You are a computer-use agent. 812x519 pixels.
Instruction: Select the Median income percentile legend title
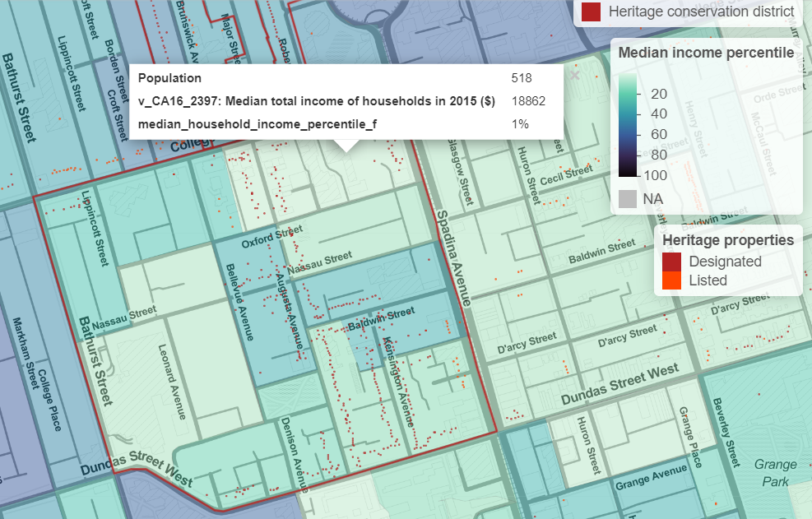click(x=705, y=53)
